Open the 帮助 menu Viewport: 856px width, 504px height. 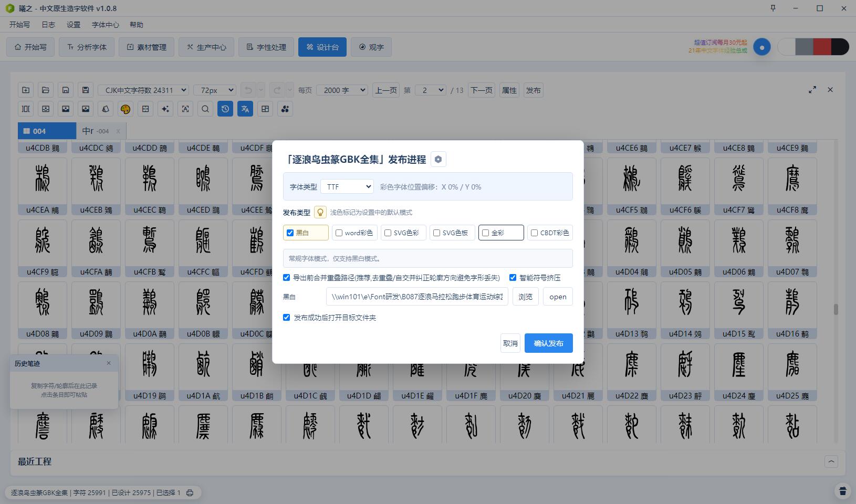[137, 25]
